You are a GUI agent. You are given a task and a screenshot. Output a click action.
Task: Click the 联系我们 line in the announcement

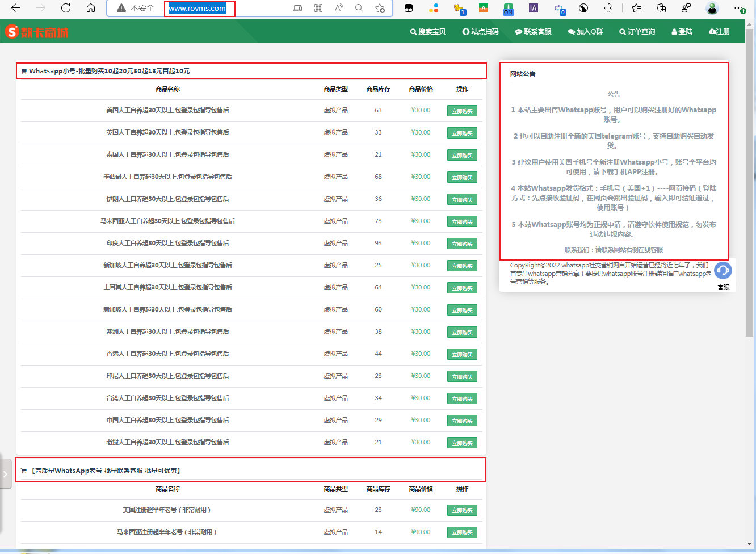tap(614, 250)
